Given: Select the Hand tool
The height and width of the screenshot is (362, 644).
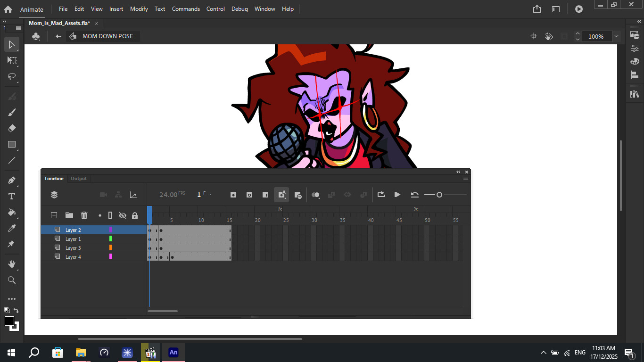Looking at the screenshot, I should [x=12, y=264].
